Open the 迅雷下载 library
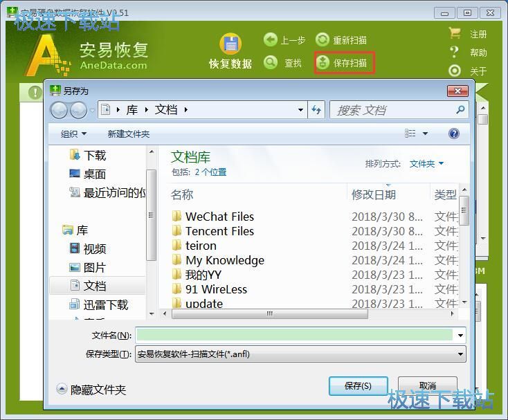Image resolution: width=508 pixels, height=420 pixels. (99, 304)
